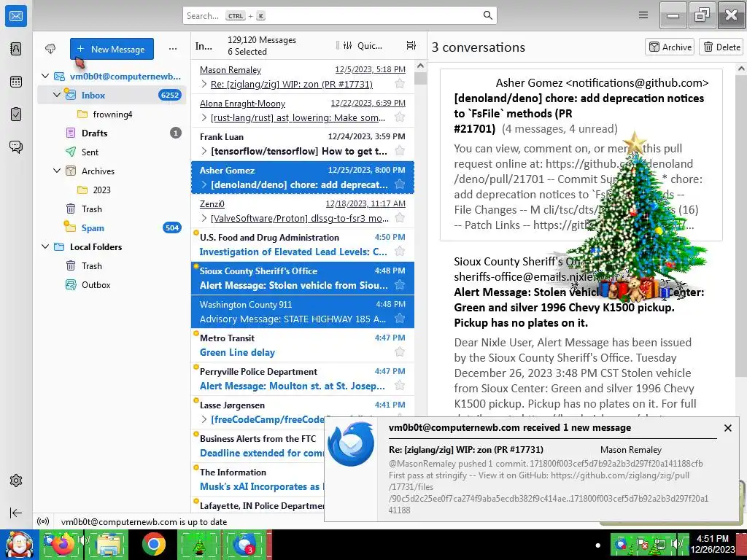Open File Explorer from the taskbar
The height and width of the screenshot is (560, 747).
coord(108,544)
